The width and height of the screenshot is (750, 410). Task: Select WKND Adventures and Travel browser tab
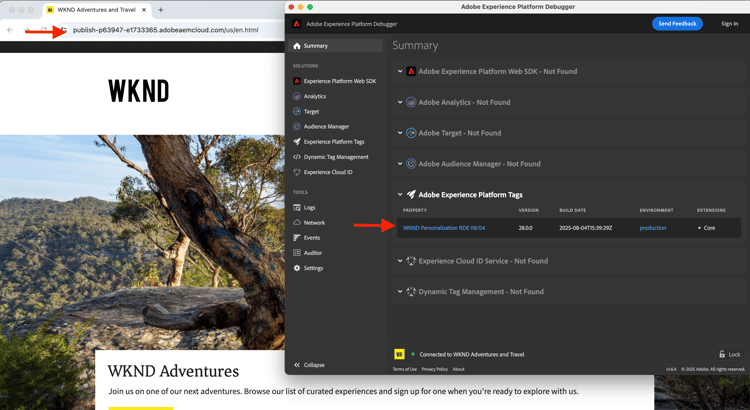[97, 10]
